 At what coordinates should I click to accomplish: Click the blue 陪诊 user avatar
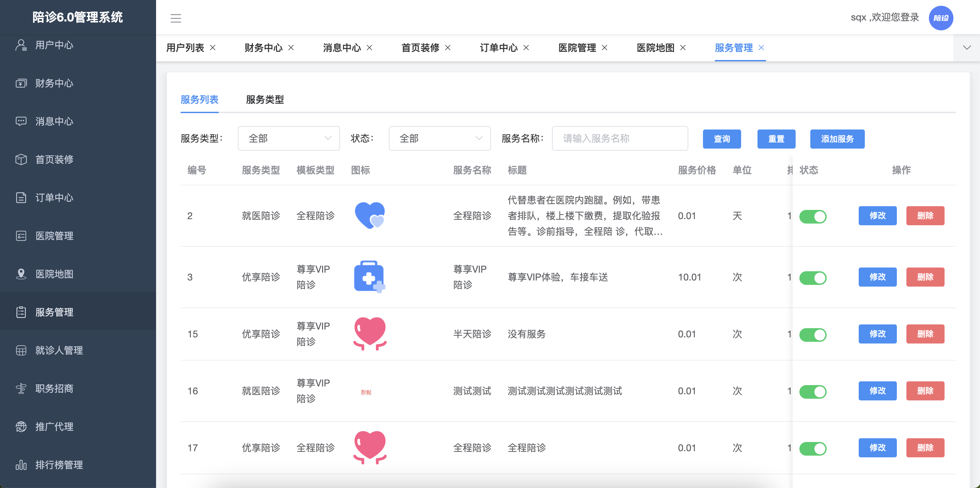click(x=940, y=18)
